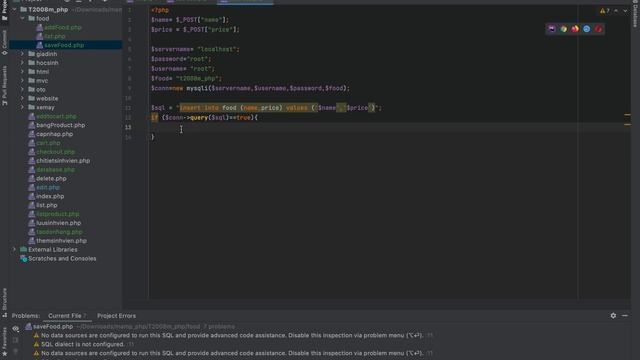Open delete.php file

click(x=51, y=178)
